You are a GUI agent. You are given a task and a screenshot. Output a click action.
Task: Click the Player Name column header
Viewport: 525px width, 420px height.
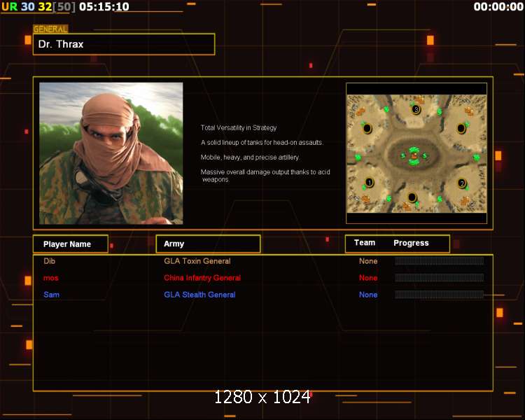pyautogui.click(x=71, y=244)
